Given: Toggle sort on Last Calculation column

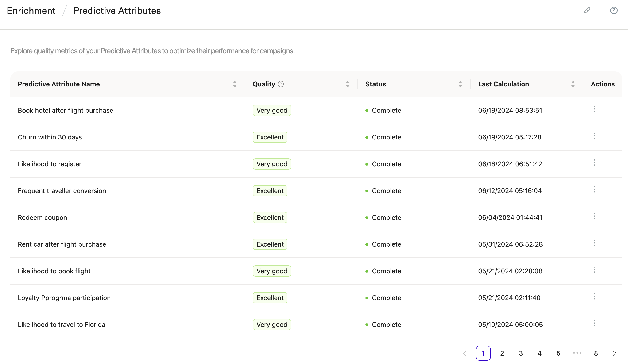Looking at the screenshot, I should pos(573,84).
